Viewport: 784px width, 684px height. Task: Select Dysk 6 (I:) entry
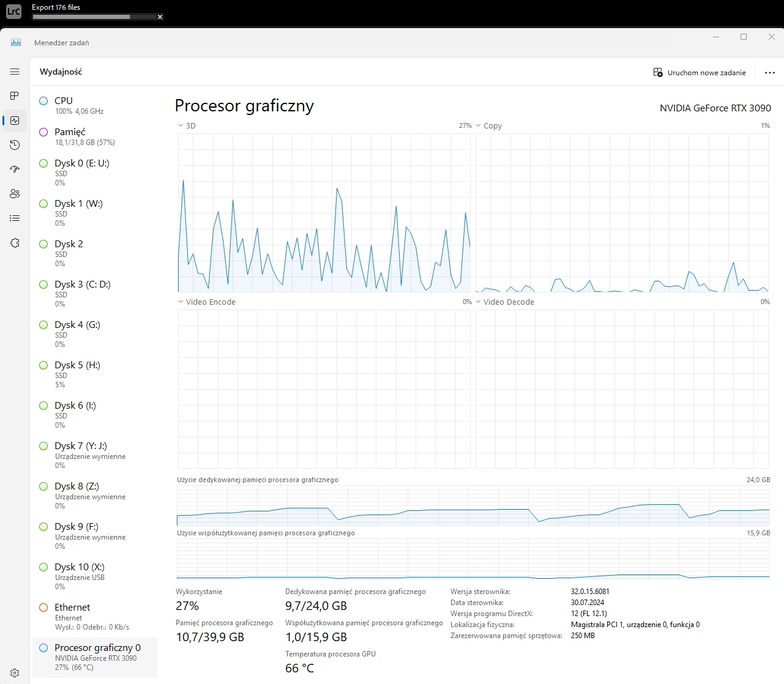click(94, 415)
